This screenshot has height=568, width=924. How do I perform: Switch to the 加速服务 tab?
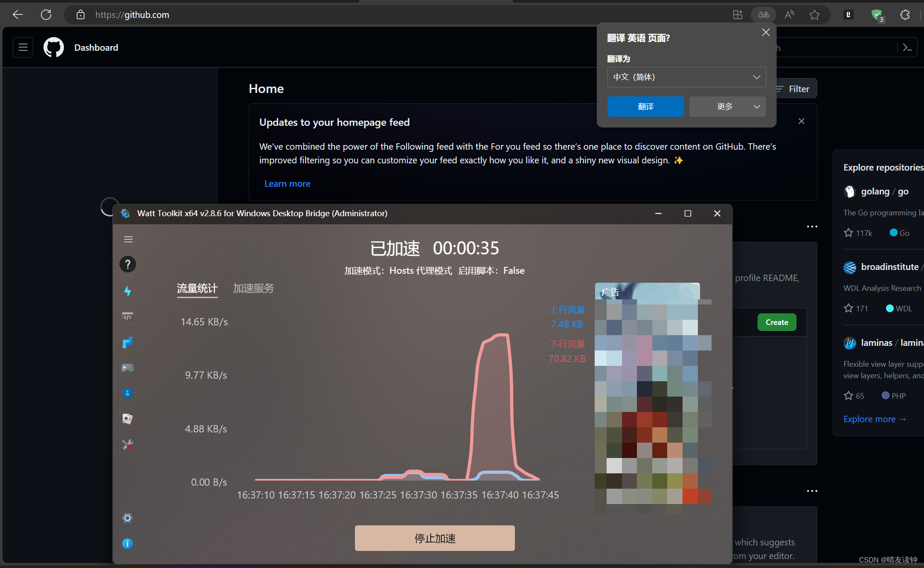click(x=253, y=289)
